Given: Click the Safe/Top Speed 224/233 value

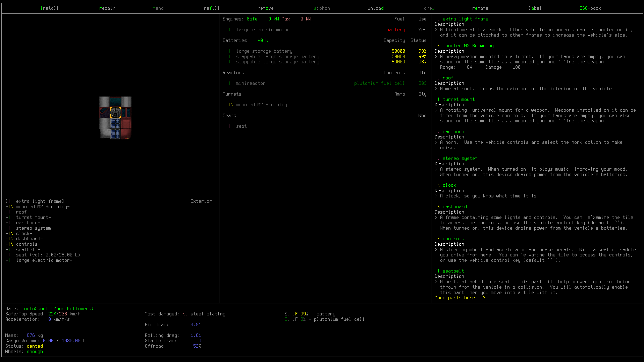Looking at the screenshot, I should [x=58, y=314].
